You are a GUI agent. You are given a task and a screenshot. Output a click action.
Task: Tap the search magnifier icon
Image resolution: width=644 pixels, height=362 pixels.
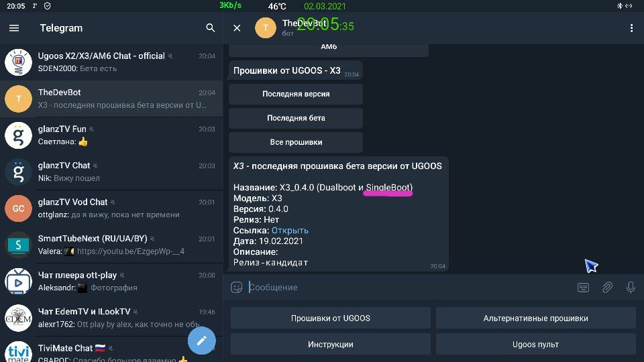[x=210, y=28]
